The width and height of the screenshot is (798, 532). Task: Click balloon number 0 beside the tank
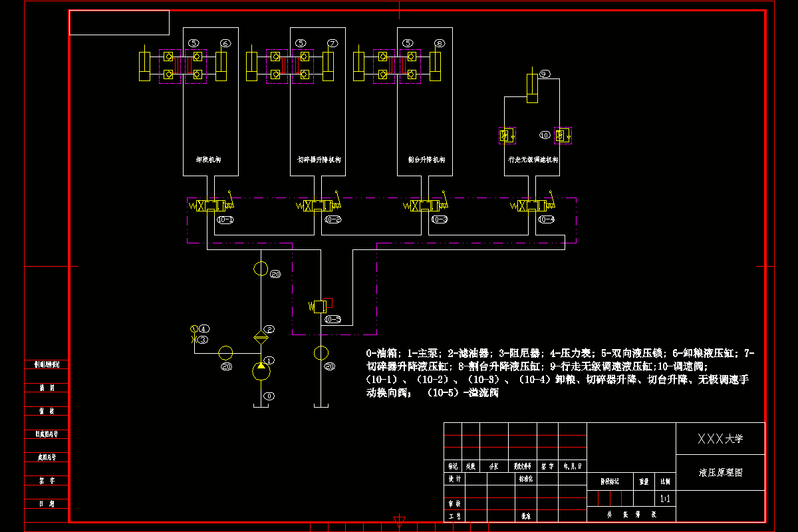[x=269, y=396]
